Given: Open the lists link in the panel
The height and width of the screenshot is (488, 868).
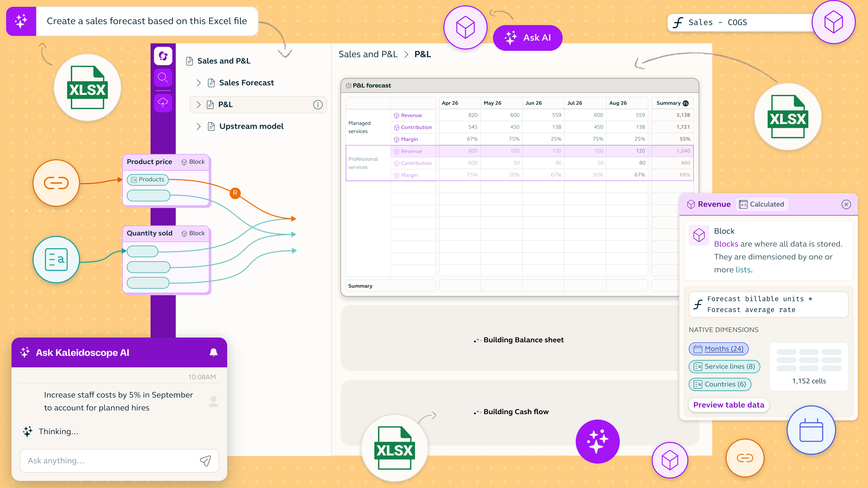Looking at the screenshot, I should pyautogui.click(x=743, y=270).
